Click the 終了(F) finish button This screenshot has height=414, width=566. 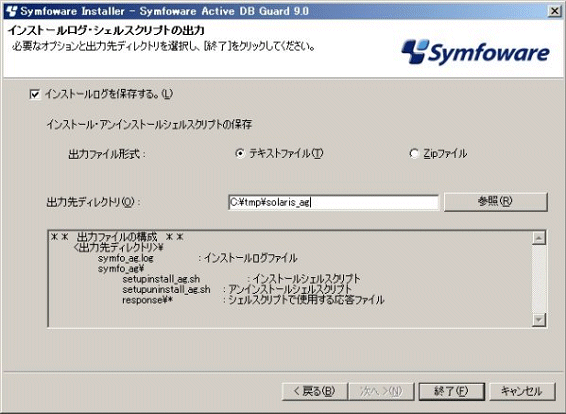click(x=451, y=391)
